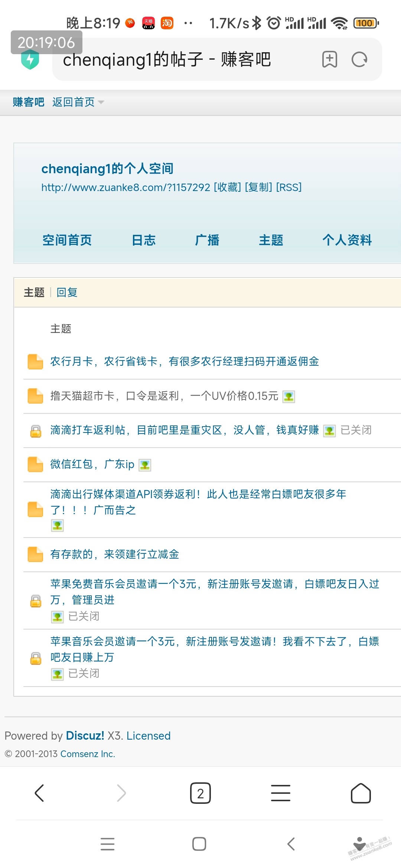This screenshot has width=401, height=868.
Task: Add bookmark with the bookmark-plus icon
Action: click(330, 59)
